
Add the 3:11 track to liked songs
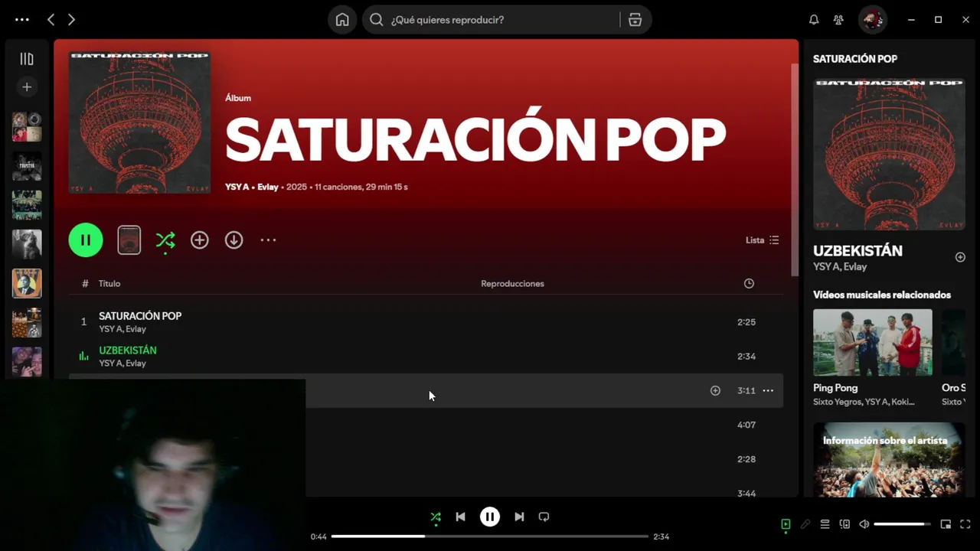[x=715, y=391]
